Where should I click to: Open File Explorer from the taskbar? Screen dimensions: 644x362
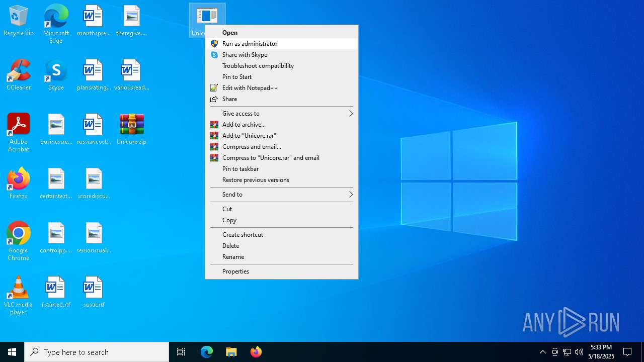(x=231, y=352)
